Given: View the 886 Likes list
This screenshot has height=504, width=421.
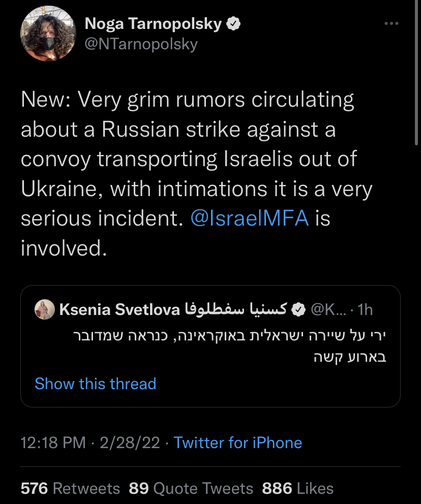Looking at the screenshot, I should (x=297, y=489).
